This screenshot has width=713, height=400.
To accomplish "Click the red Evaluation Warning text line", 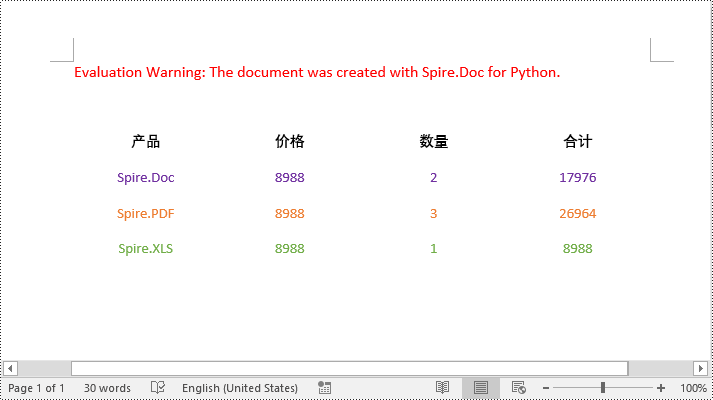I will click(317, 72).
